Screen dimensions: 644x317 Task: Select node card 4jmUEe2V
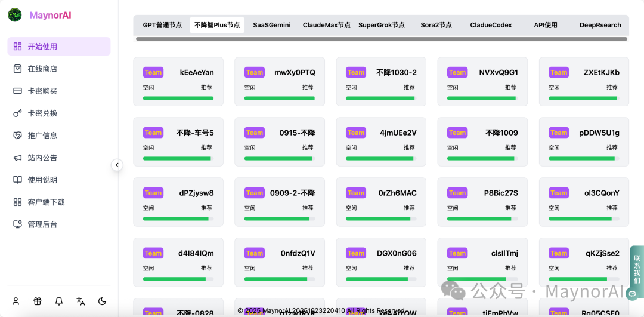click(381, 142)
